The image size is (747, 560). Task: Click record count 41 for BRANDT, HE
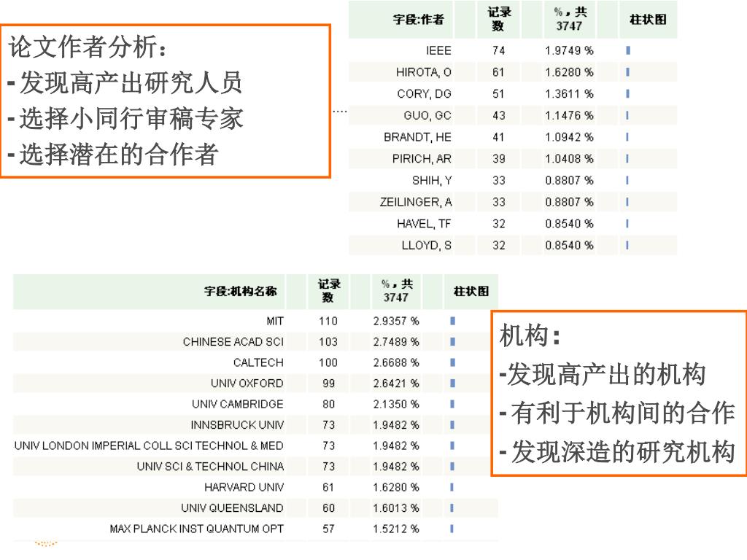pos(499,137)
